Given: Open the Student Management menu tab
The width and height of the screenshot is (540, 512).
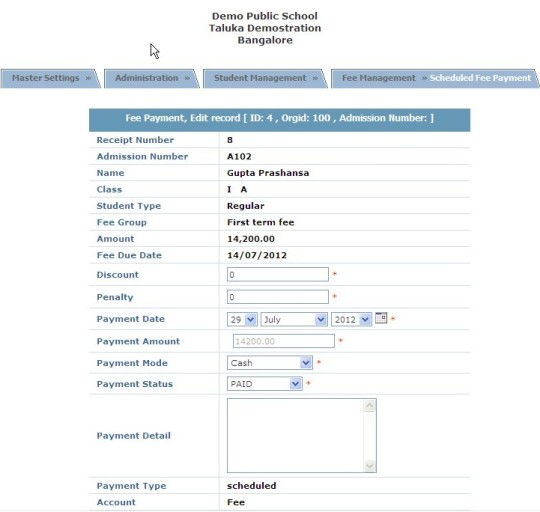Looking at the screenshot, I should (x=265, y=78).
